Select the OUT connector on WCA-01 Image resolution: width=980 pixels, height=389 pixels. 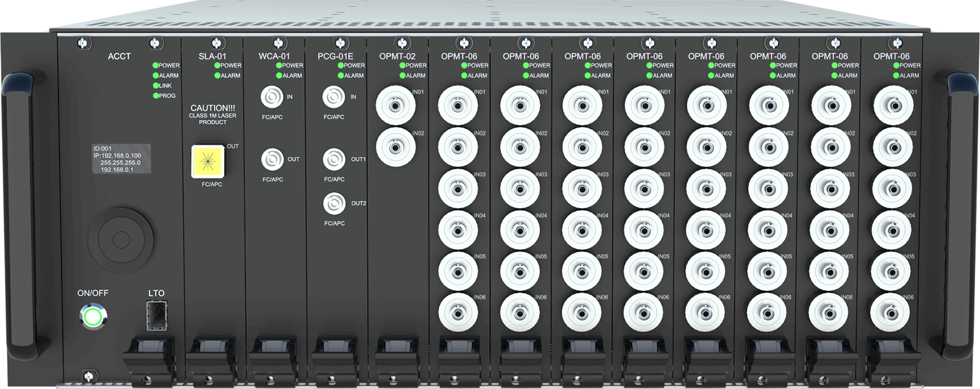tap(271, 159)
